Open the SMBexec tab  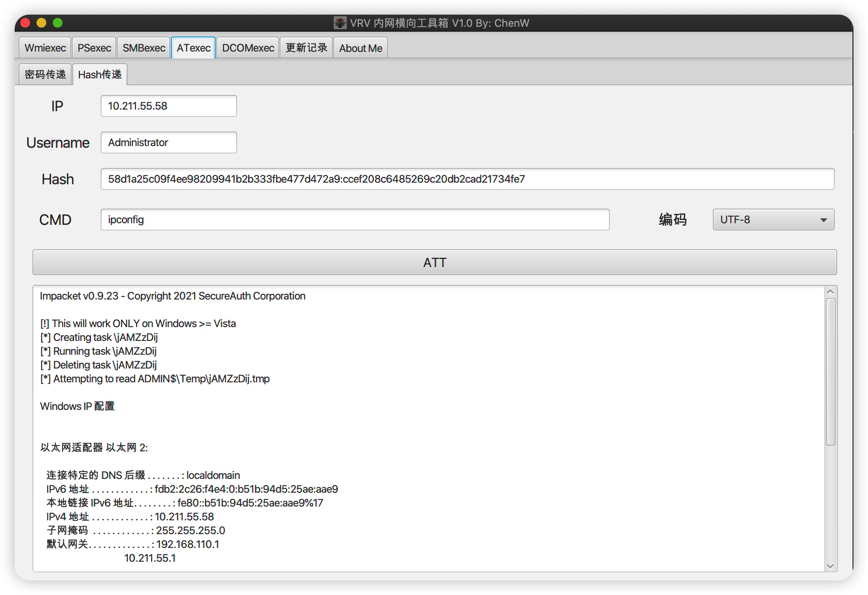tap(144, 48)
